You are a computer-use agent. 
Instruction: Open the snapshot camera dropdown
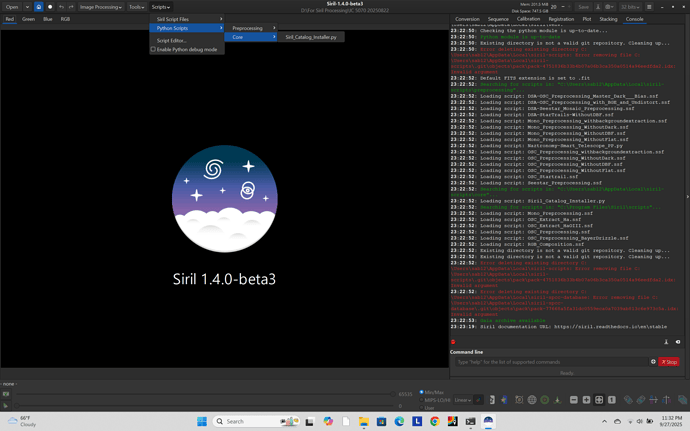pos(609,7)
